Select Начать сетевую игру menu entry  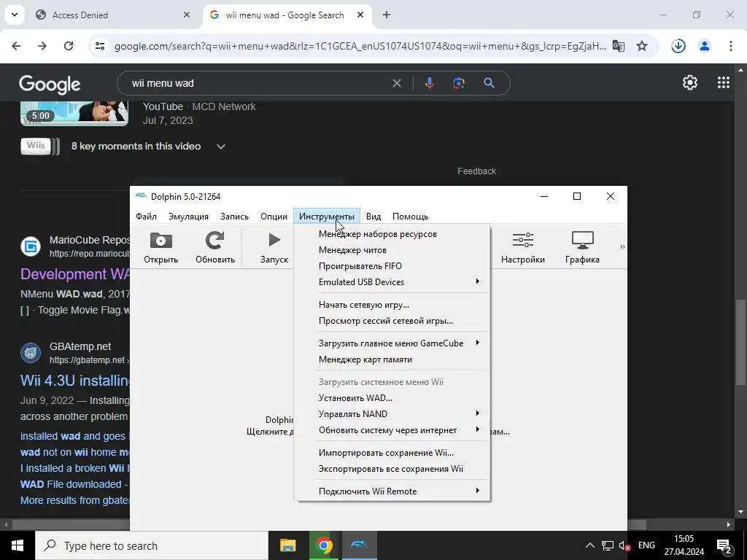pos(392,305)
